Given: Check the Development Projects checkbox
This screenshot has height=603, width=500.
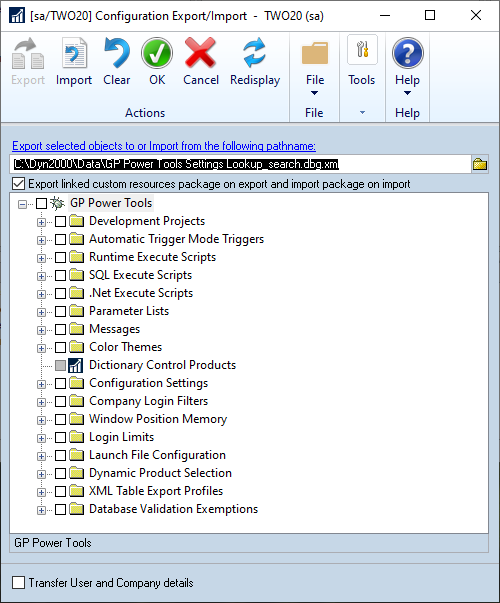Looking at the screenshot, I should point(60,222).
